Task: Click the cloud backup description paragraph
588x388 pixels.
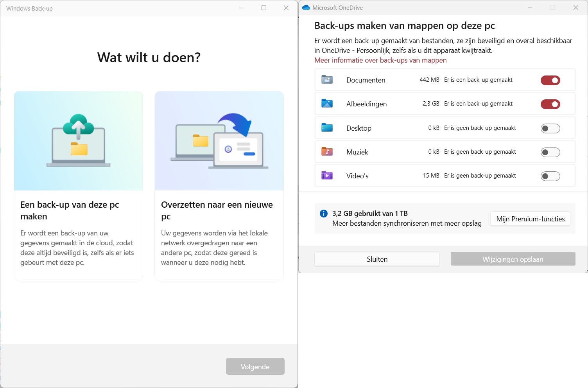Action: 77,248
